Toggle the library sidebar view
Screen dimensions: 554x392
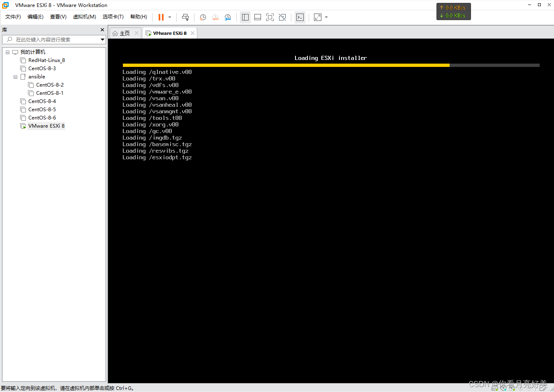tap(245, 17)
